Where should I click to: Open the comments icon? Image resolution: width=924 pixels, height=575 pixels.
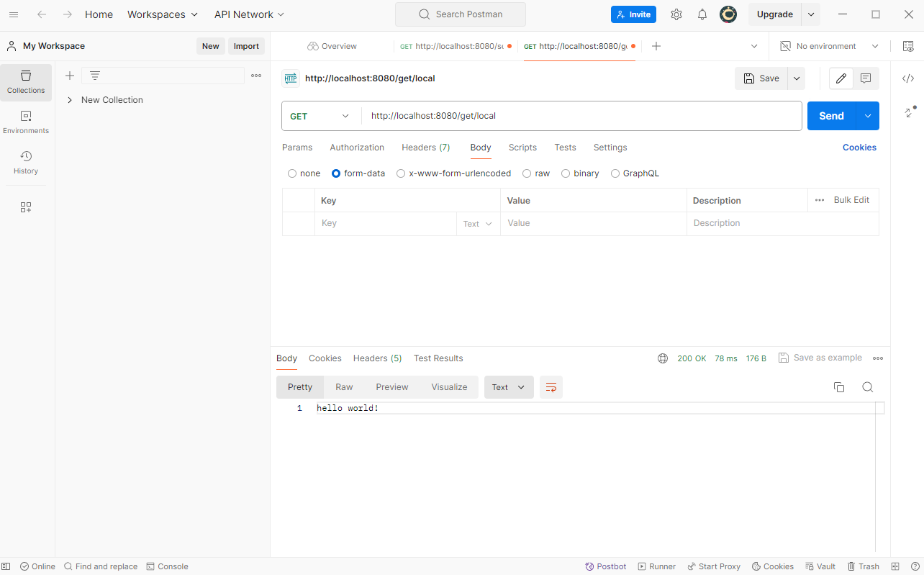click(x=866, y=78)
